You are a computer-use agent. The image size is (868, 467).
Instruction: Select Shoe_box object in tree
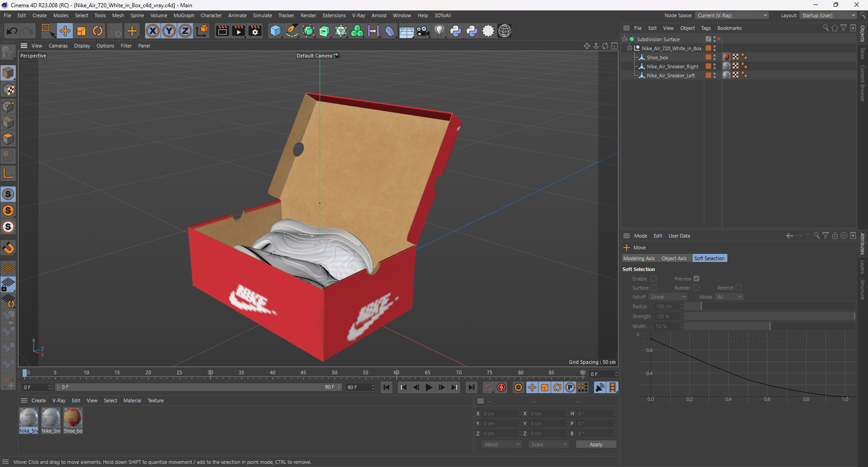(x=657, y=57)
